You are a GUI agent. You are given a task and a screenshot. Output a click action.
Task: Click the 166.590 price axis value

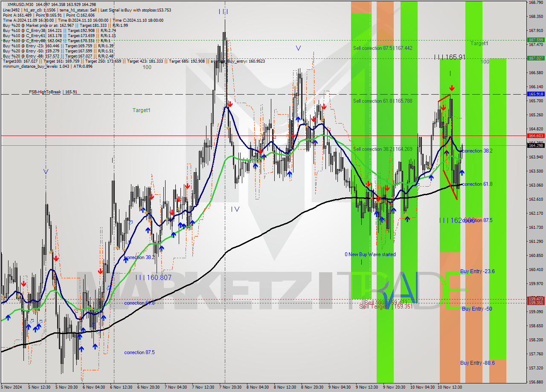(536, 73)
